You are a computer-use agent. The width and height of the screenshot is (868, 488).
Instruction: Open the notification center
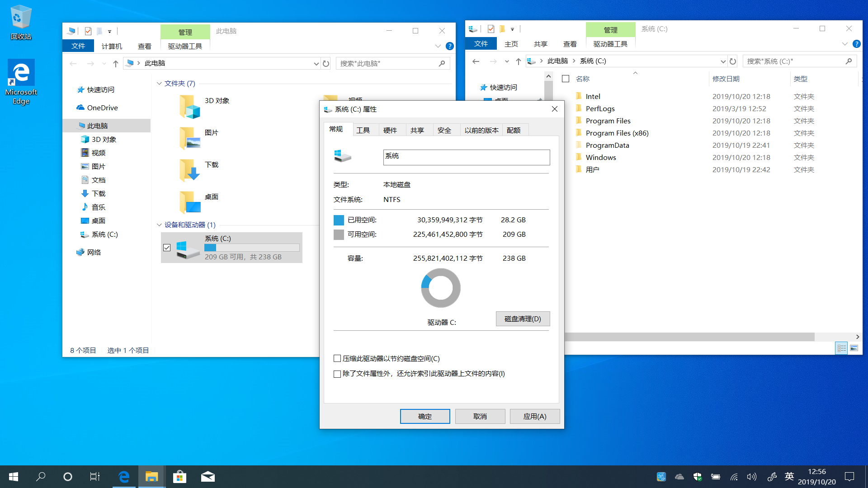(x=849, y=477)
